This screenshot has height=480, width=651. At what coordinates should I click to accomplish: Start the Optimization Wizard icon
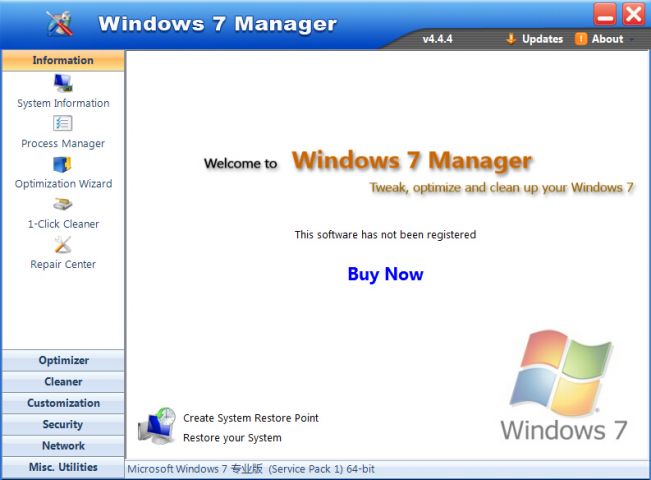coord(62,164)
